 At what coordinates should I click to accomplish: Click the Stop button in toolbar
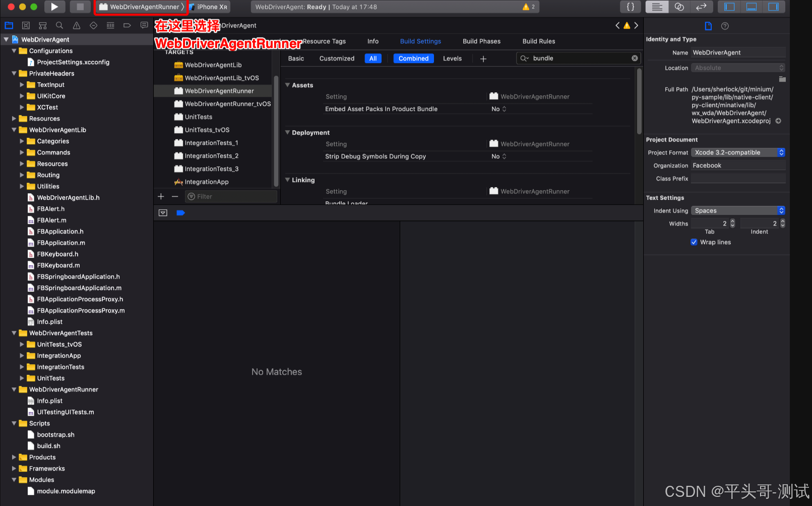coord(80,7)
